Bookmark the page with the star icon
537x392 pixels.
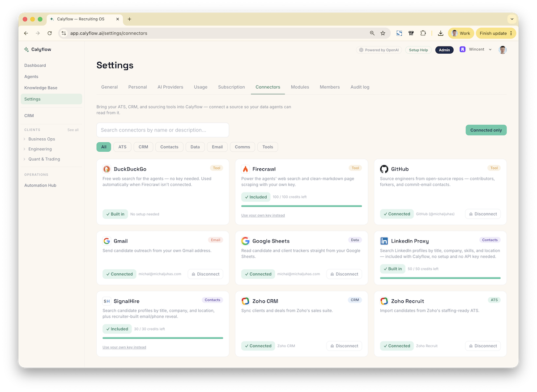[383, 33]
